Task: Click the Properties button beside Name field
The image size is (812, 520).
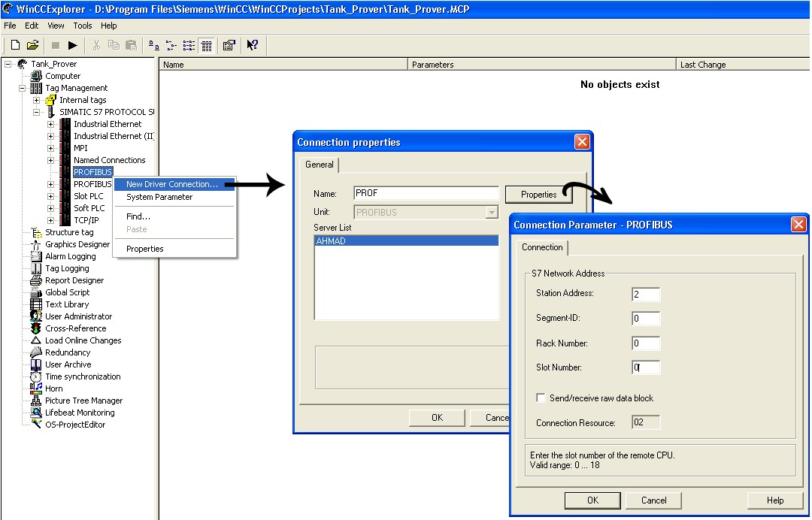Action: (538, 195)
